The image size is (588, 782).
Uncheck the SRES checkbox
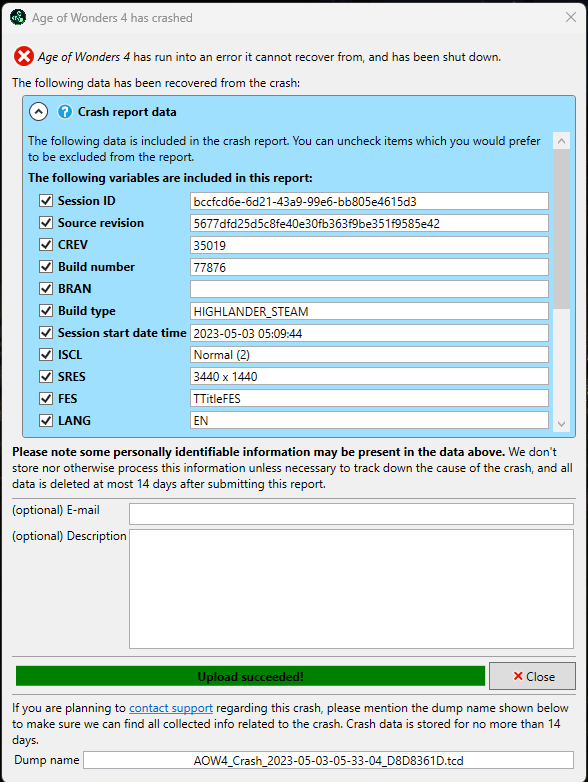pyautogui.click(x=46, y=377)
